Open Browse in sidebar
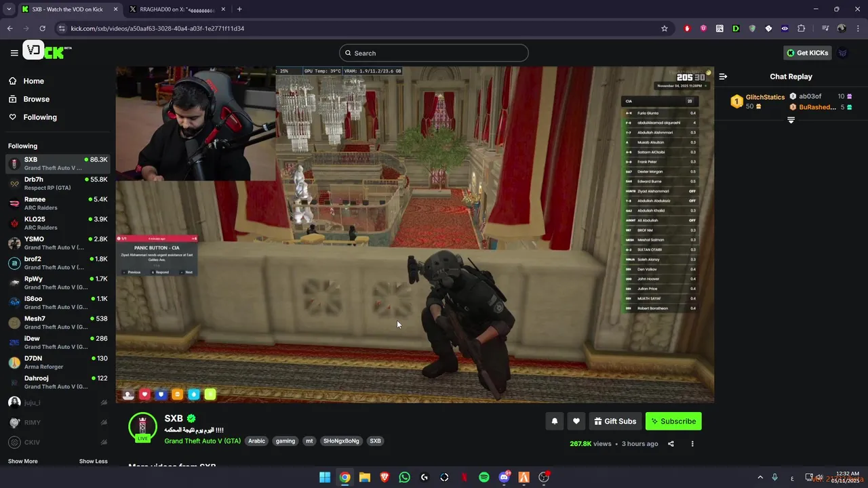The width and height of the screenshot is (868, 488). 36,99
